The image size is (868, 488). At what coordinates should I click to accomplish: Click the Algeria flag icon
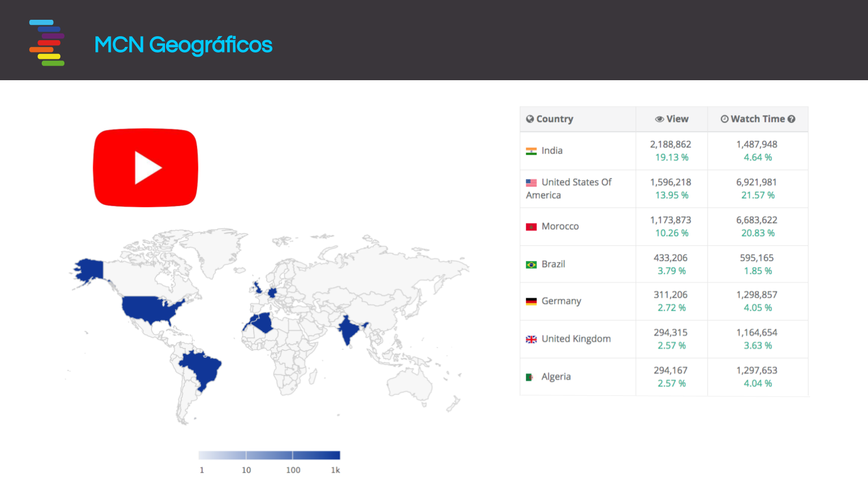point(530,377)
